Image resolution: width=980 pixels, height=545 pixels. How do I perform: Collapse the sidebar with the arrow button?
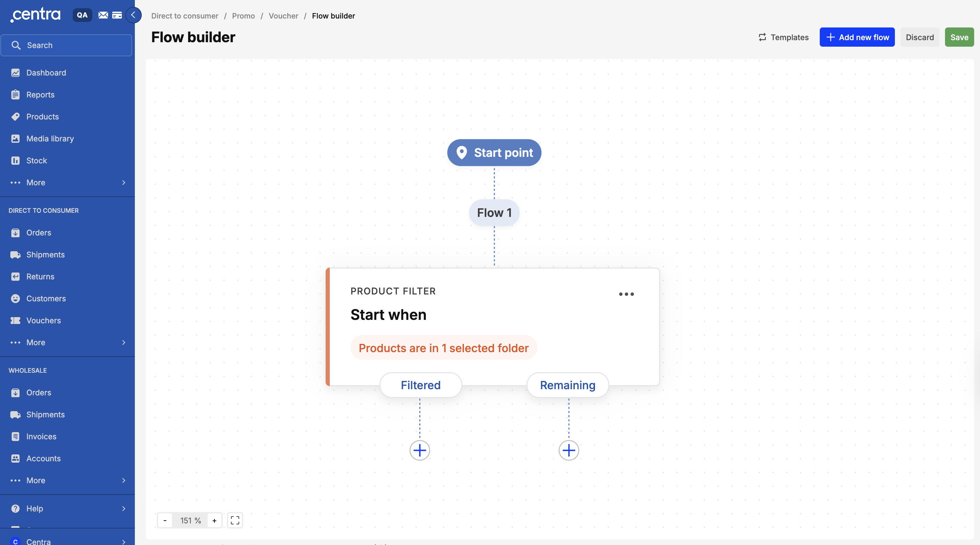click(x=133, y=15)
